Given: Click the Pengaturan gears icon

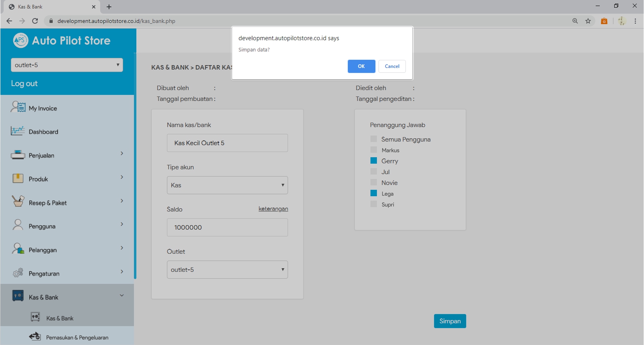Looking at the screenshot, I should [x=18, y=273].
